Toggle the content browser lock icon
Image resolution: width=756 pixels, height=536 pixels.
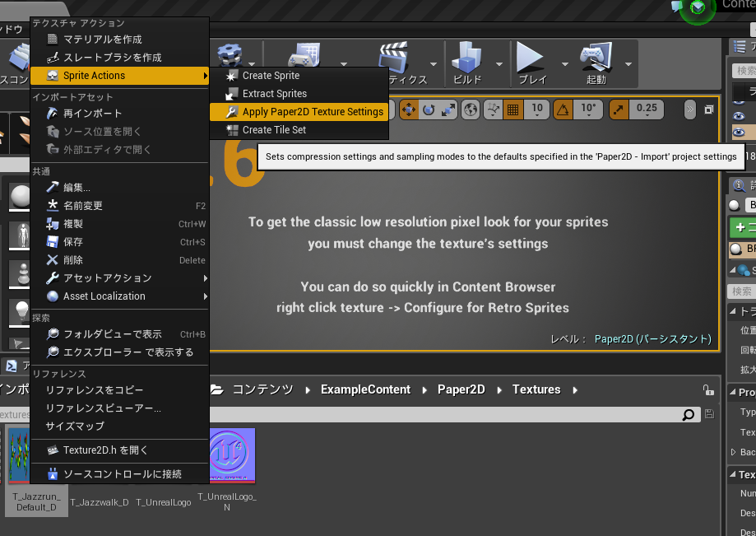[x=707, y=389]
